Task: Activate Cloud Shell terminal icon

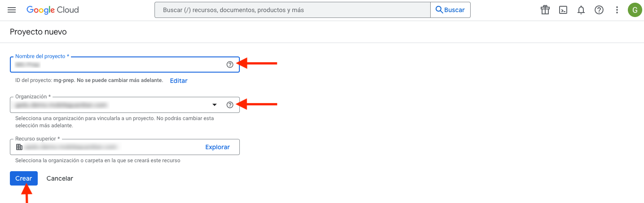Action: 563,10
